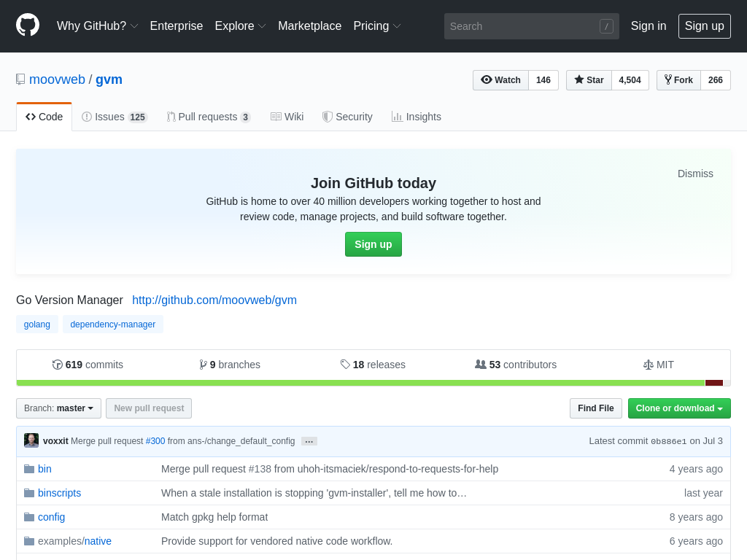Image resolution: width=747 pixels, height=560 pixels.
Task: Expand the commit message ellipsis
Action: click(309, 441)
